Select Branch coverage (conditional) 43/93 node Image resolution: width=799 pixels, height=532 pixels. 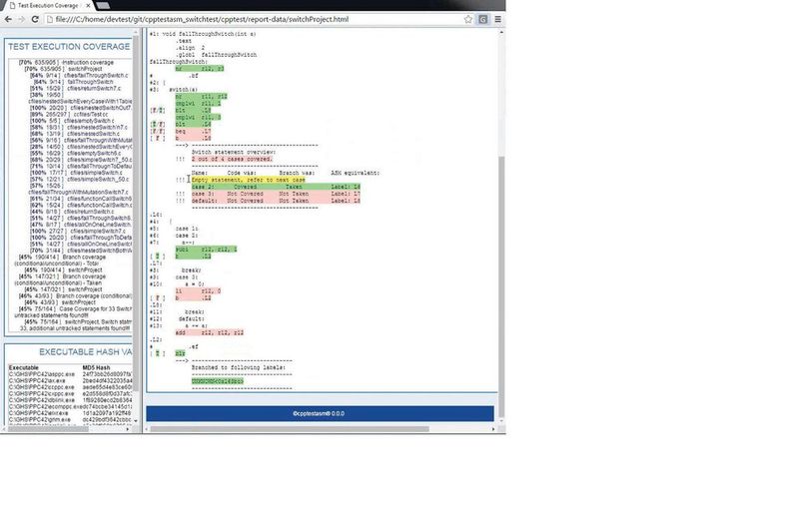tap(75, 295)
